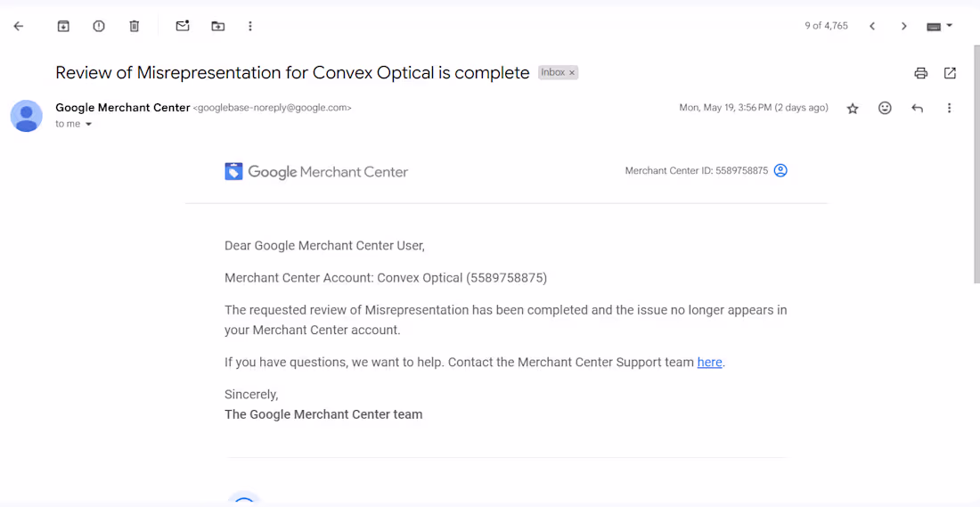980x507 pixels.
Task: Mark the email as unread
Action: tap(183, 26)
